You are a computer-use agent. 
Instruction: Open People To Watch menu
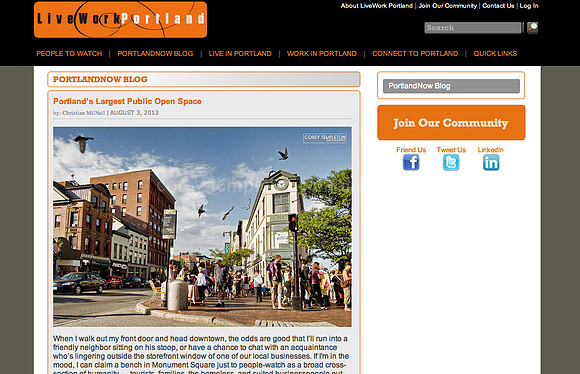[69, 53]
